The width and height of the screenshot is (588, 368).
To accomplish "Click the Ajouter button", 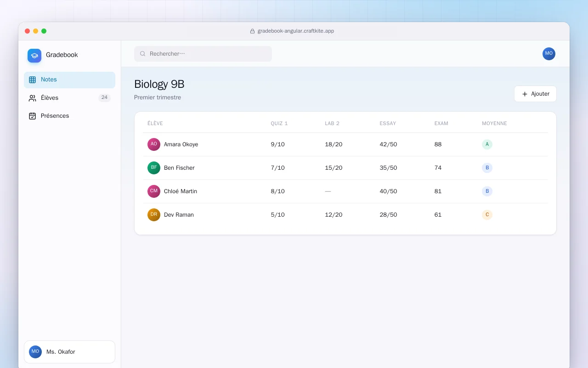I will (x=535, y=94).
